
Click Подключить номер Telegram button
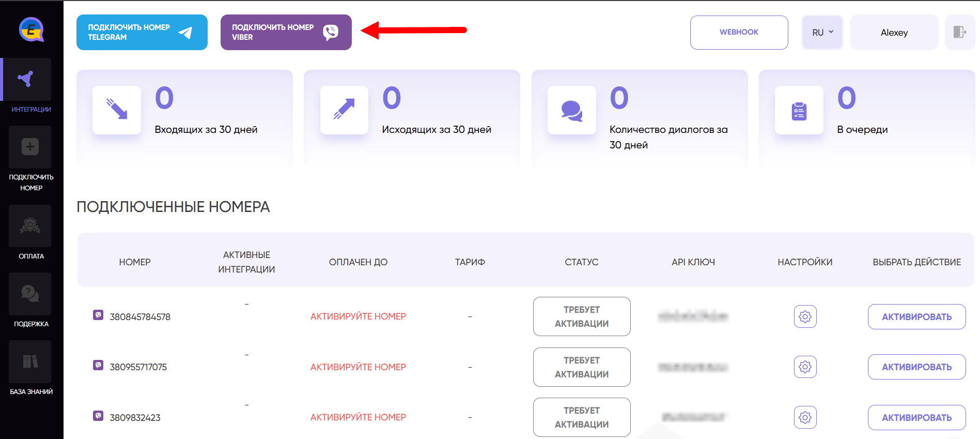coord(142,32)
